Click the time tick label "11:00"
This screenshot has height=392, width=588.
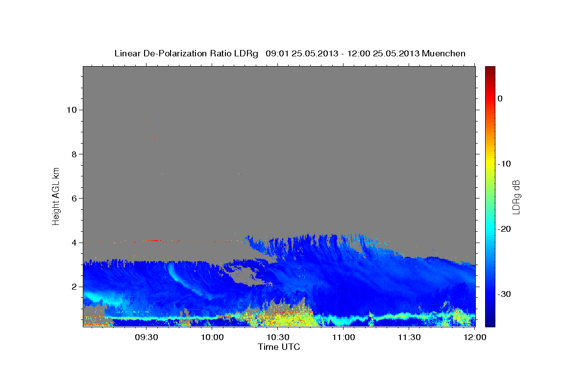coord(343,337)
